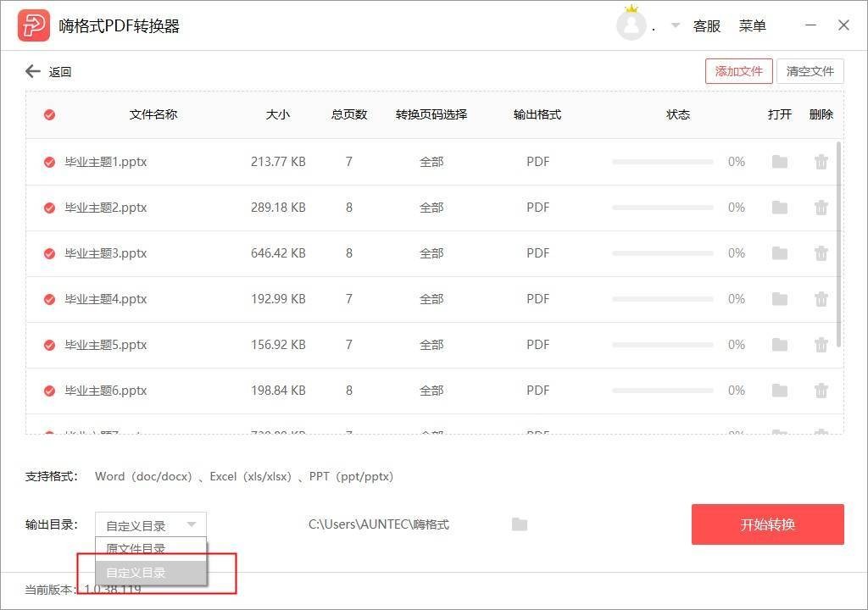Change output format PDF for 毕业主题4.pptx

pyautogui.click(x=537, y=299)
